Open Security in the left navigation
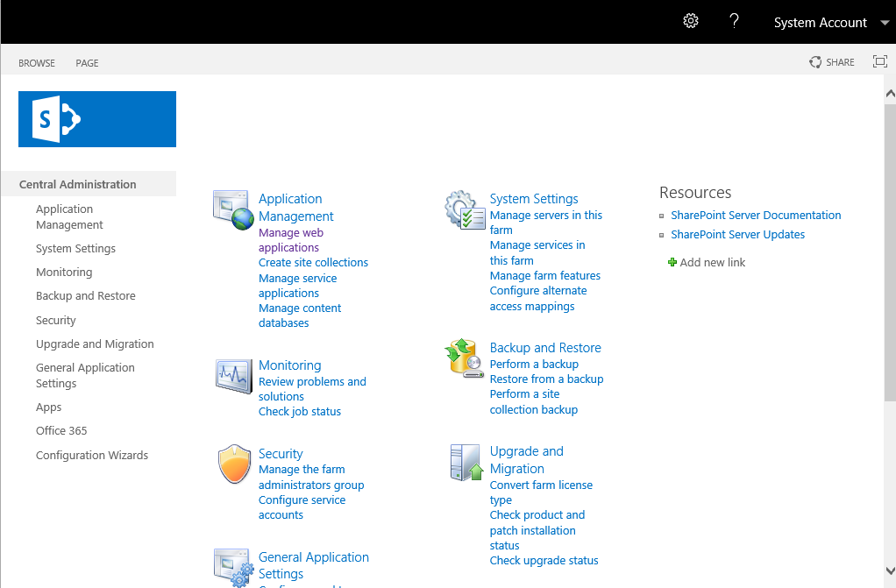896x588 pixels. (55, 320)
